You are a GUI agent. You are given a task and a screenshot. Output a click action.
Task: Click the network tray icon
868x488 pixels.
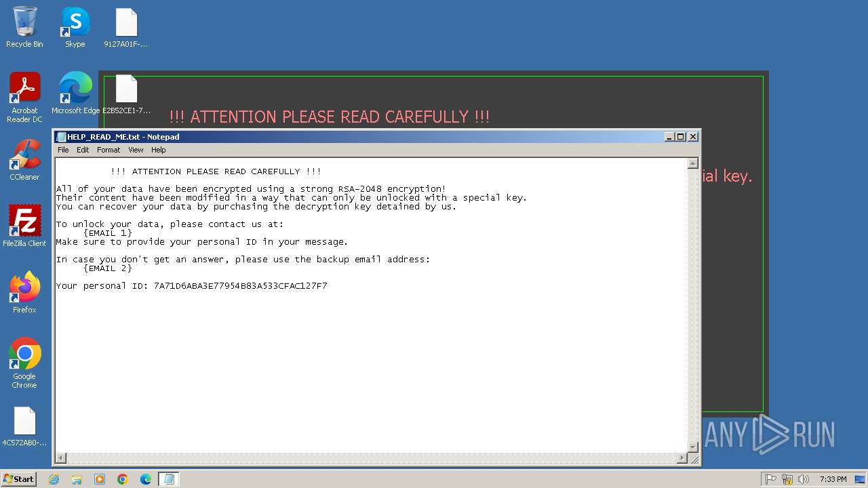pos(787,479)
